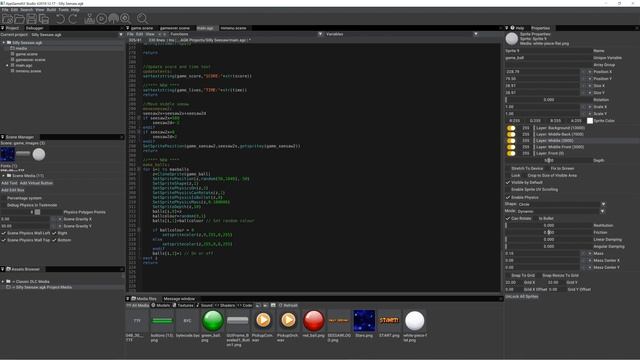Click the Debug magnifier toolbar icon
This screenshot has height=360, width=640.
(125, 18)
